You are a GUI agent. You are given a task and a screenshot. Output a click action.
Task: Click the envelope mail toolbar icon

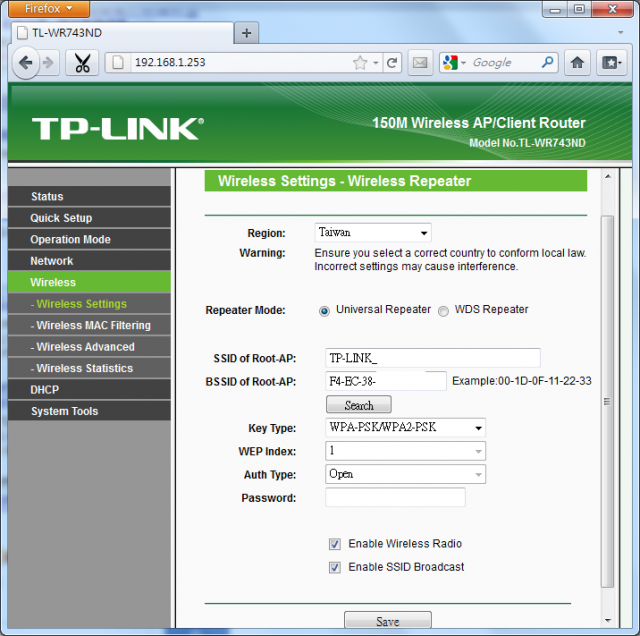point(420,63)
